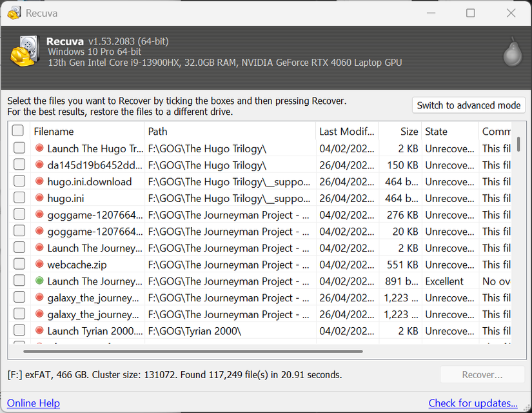The width and height of the screenshot is (532, 413).
Task: Click the vertical scrollbar thumb of the file list
Action: [518, 144]
